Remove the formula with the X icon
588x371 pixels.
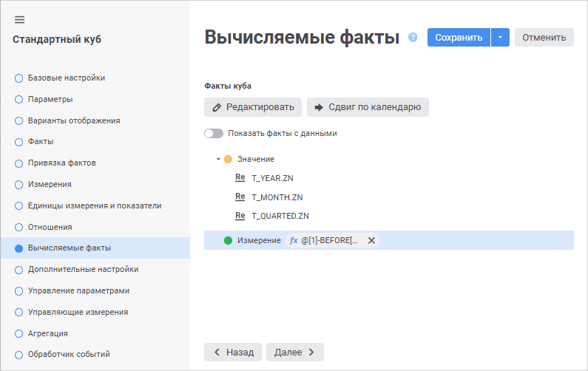371,240
